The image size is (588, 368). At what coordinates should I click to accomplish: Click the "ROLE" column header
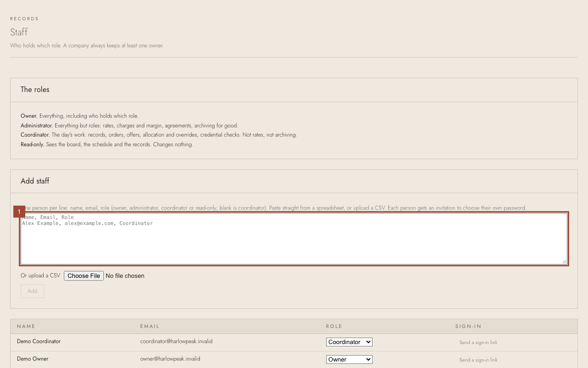(x=334, y=326)
